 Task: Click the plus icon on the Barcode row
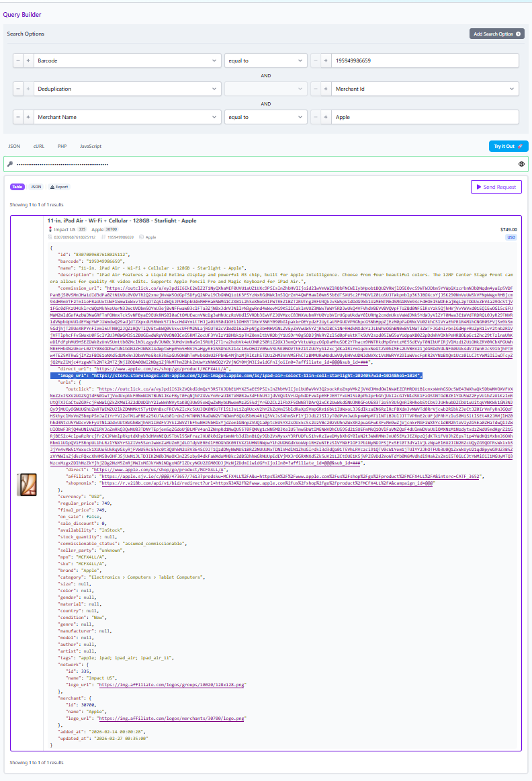(x=28, y=60)
